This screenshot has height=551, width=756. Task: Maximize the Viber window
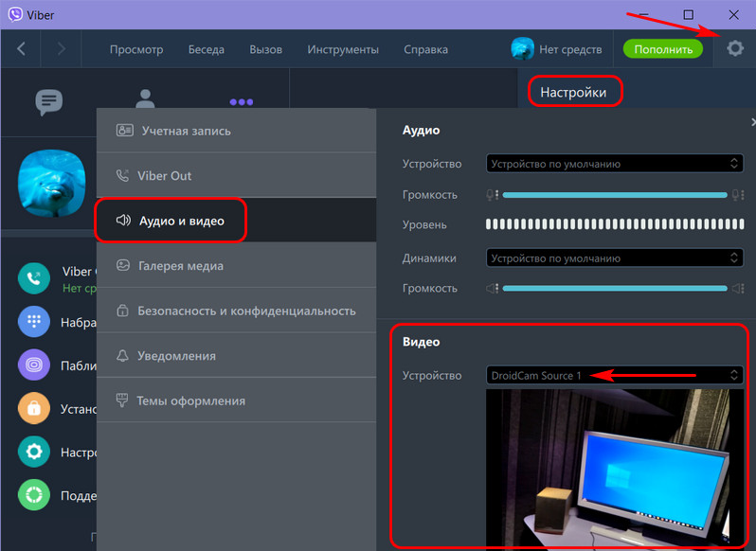[x=689, y=14]
